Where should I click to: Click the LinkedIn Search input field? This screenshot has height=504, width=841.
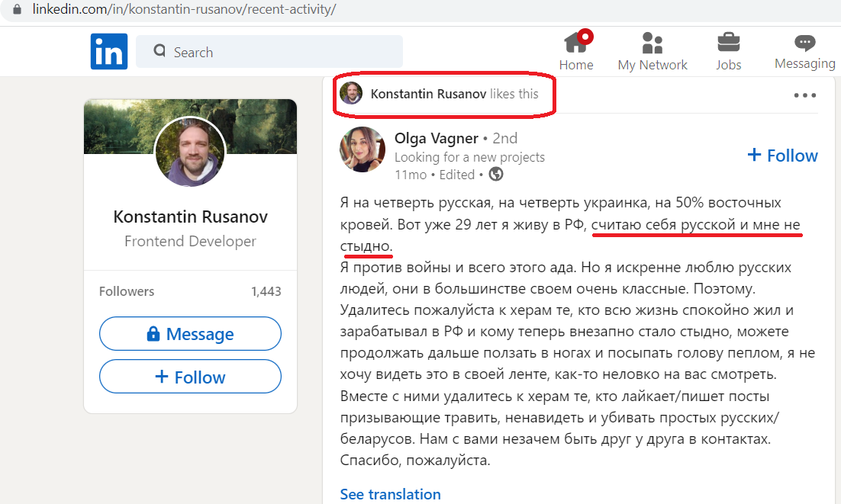coord(269,51)
